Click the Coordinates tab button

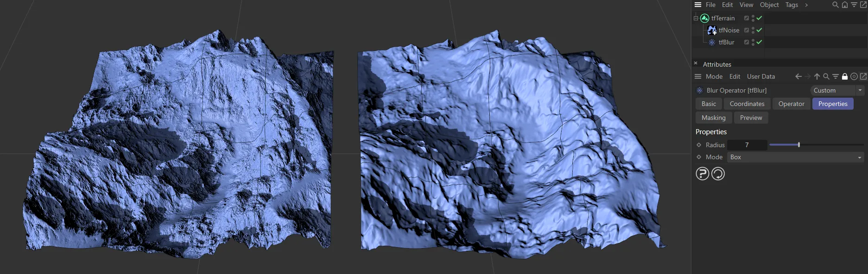coord(747,104)
